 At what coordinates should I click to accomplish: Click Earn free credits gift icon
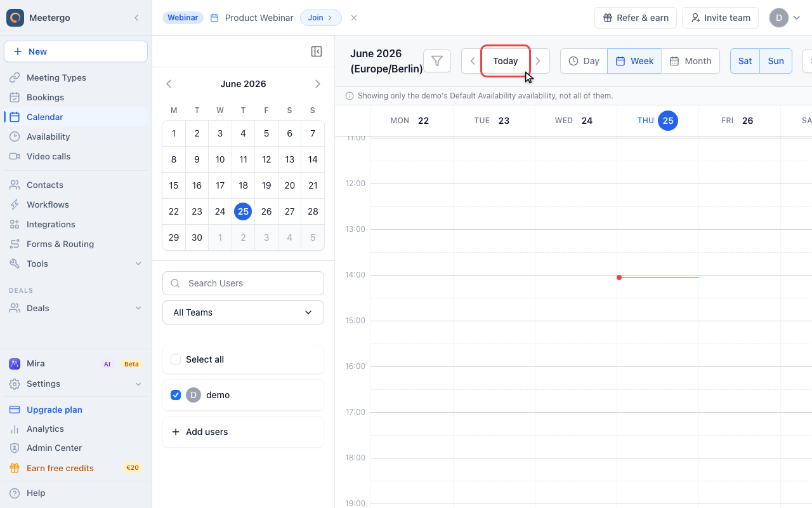tap(15, 468)
